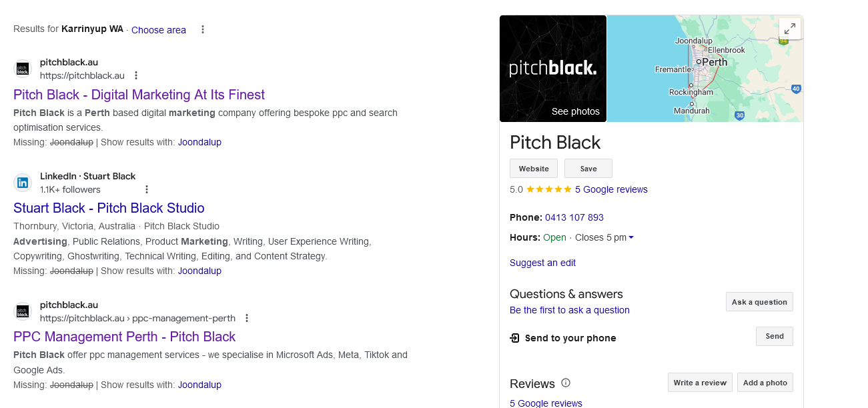Click the Send to your phone icon
This screenshot has height=408, width=868.
pos(514,338)
